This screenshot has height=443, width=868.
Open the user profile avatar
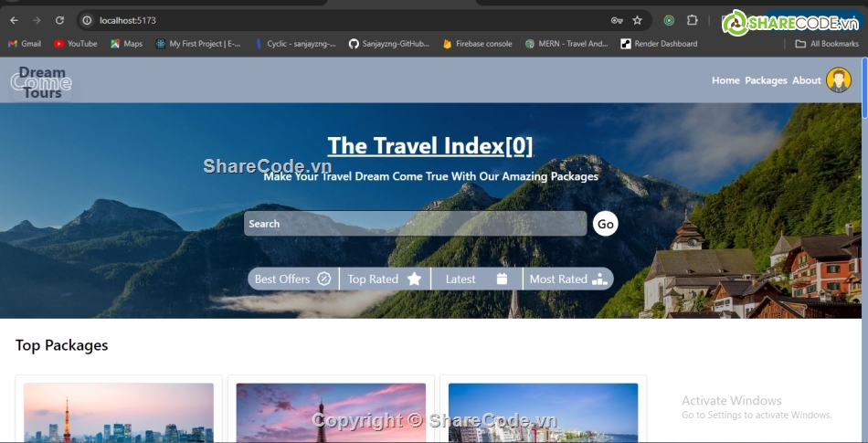[x=839, y=80]
